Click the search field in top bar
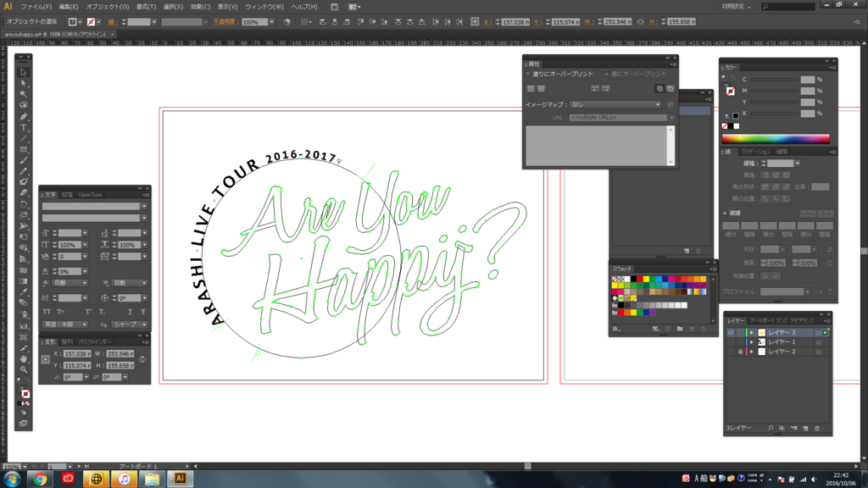Image resolution: width=868 pixels, height=488 pixels. (x=788, y=7)
